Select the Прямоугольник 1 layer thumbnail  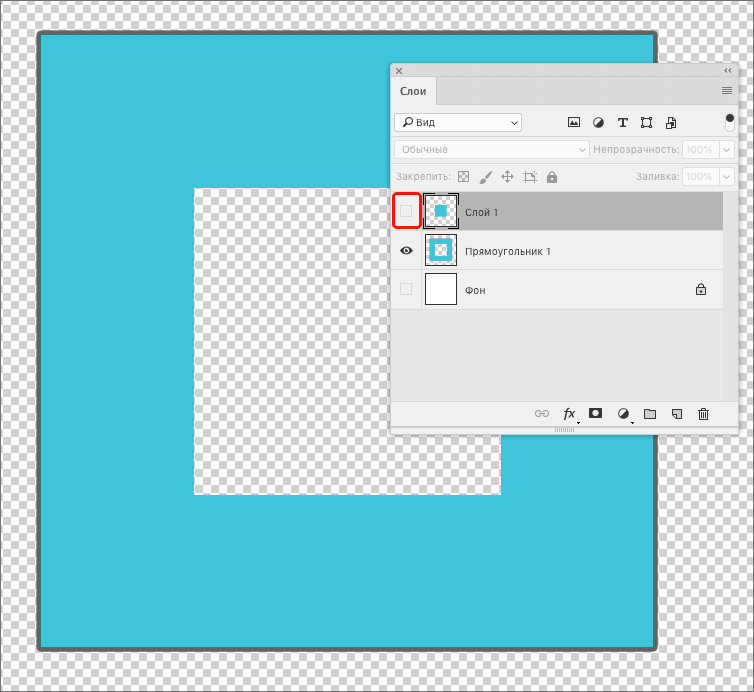tap(441, 250)
